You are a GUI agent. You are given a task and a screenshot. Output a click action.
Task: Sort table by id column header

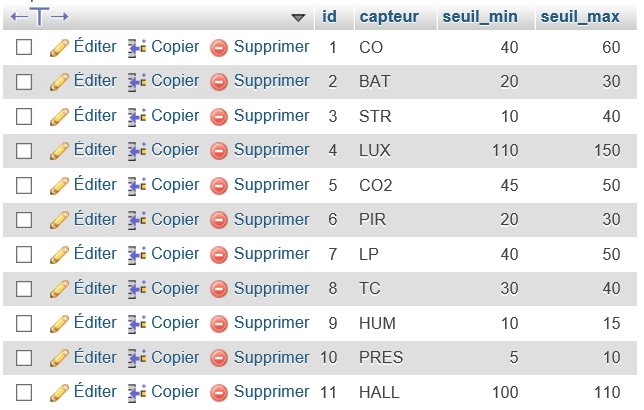pyautogui.click(x=329, y=17)
